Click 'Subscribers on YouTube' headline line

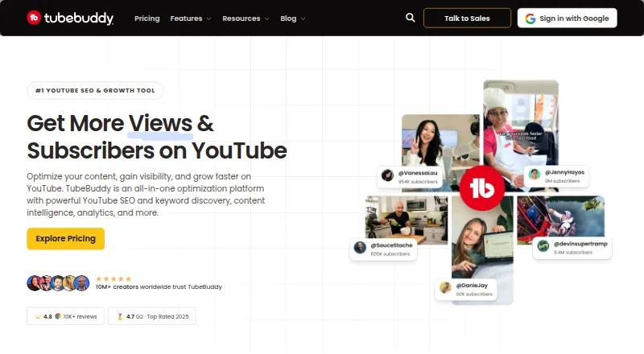(x=157, y=150)
